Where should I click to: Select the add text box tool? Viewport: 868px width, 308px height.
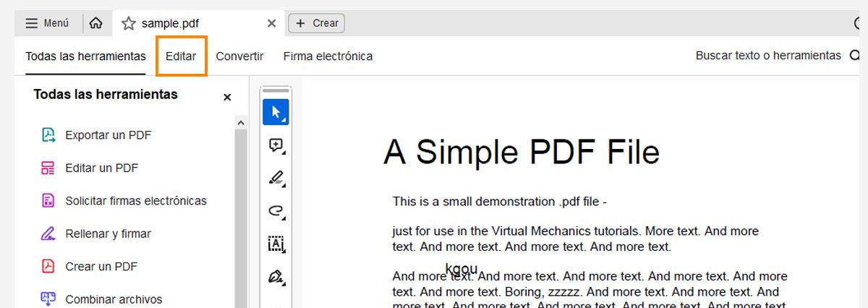coord(276,244)
